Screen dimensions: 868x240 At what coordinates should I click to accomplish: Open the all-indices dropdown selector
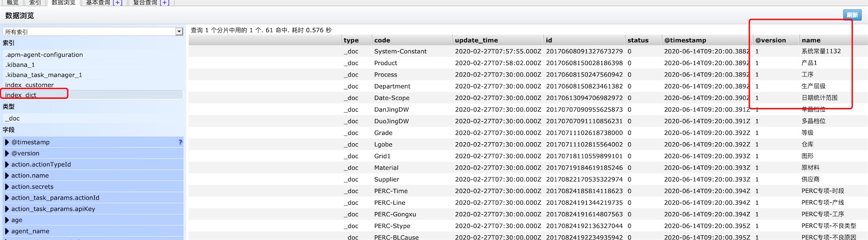(x=93, y=32)
